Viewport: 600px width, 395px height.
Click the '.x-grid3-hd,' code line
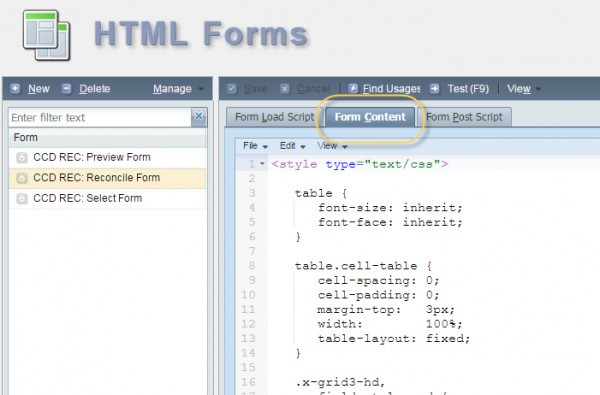[x=340, y=382]
